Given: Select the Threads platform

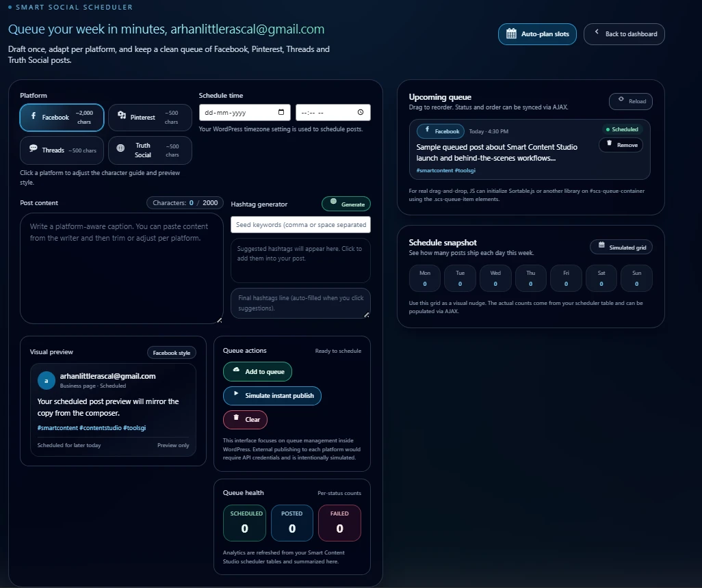Looking at the screenshot, I should (61, 150).
